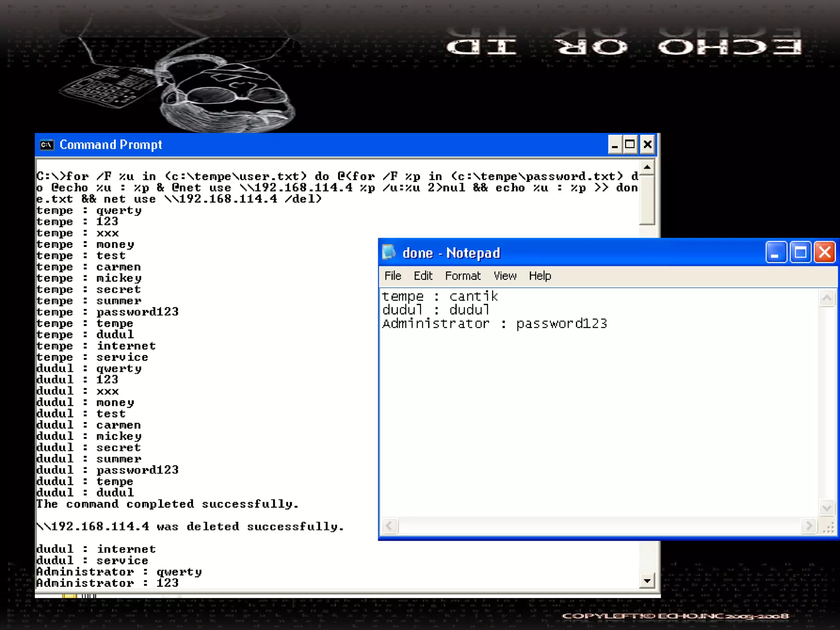Maximize the done - Notepad window

click(x=800, y=252)
